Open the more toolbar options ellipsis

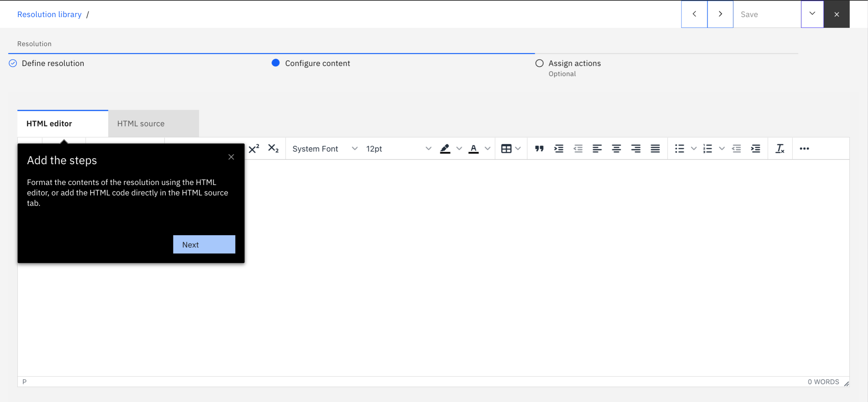coord(804,148)
